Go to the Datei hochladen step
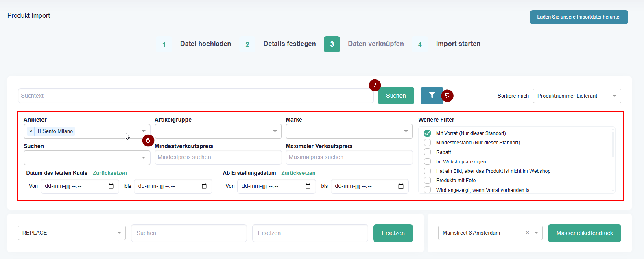 tap(205, 44)
